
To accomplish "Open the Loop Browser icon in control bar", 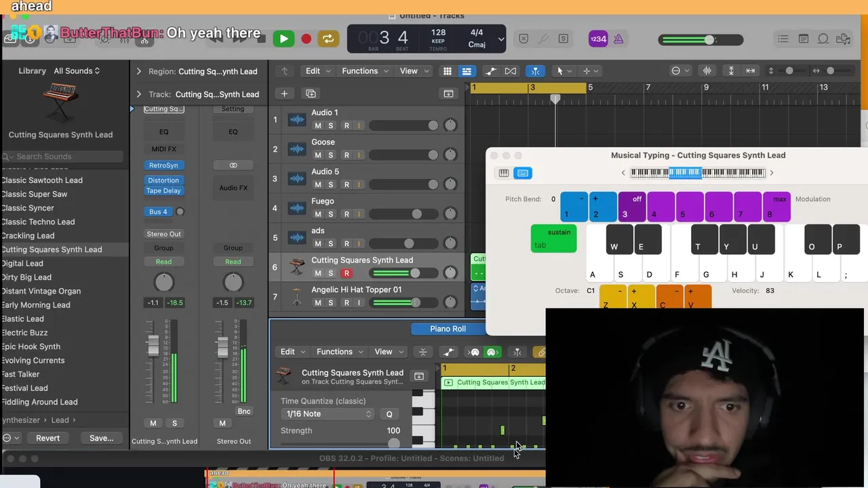I will [x=823, y=39].
